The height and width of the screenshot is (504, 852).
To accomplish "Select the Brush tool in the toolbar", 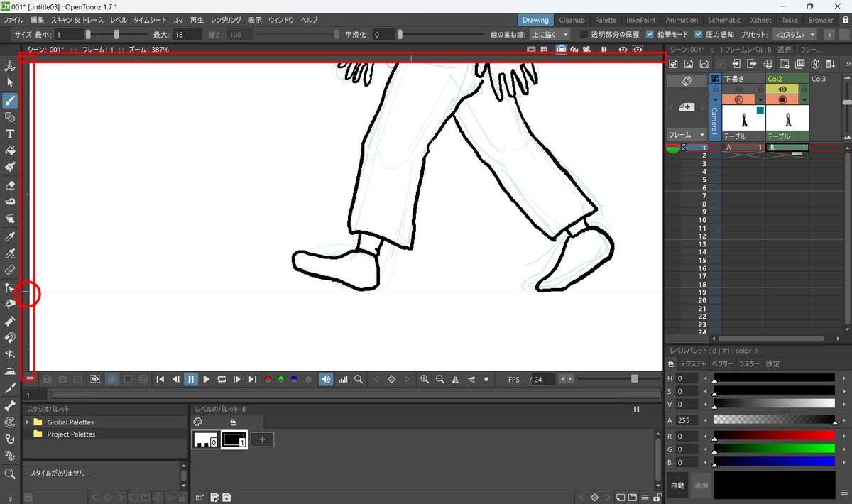I will (10, 100).
